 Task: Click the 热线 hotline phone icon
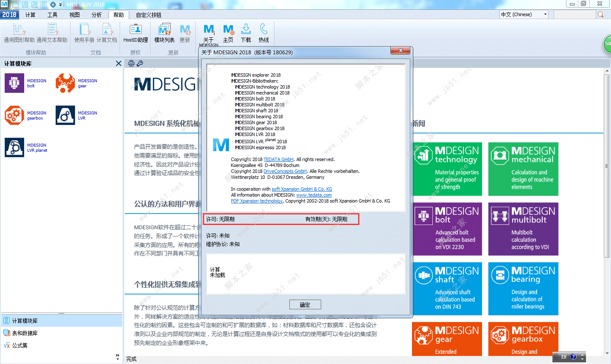pyautogui.click(x=264, y=33)
